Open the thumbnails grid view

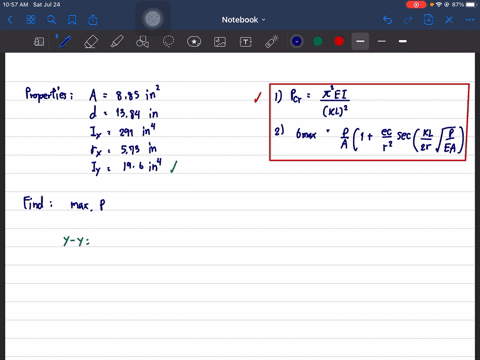pos(31,20)
